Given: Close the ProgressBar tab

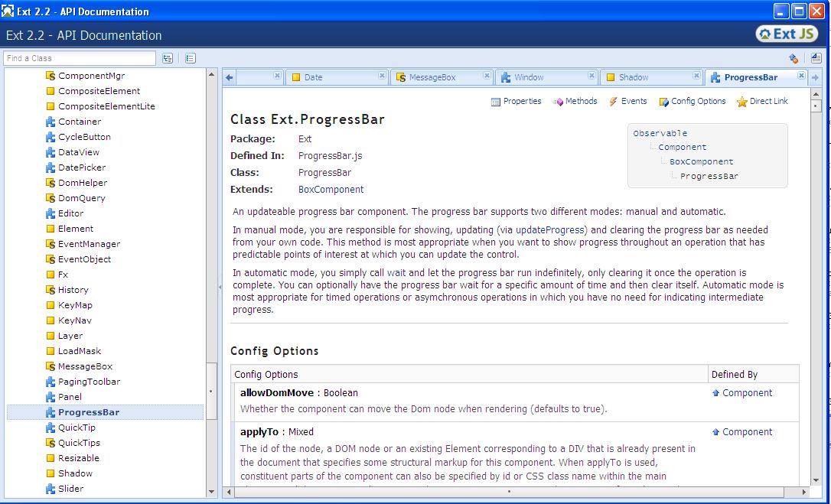Looking at the screenshot, I should (801, 76).
